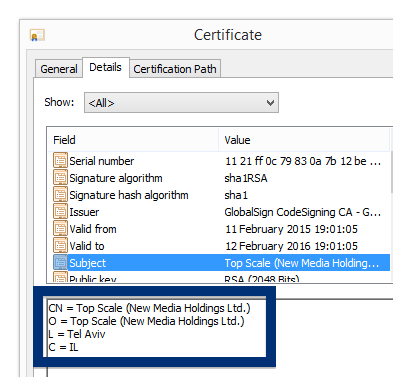This screenshot has height=377, width=393.
Task: Click the RSA (2048 Bits) value
Action: [262, 279]
